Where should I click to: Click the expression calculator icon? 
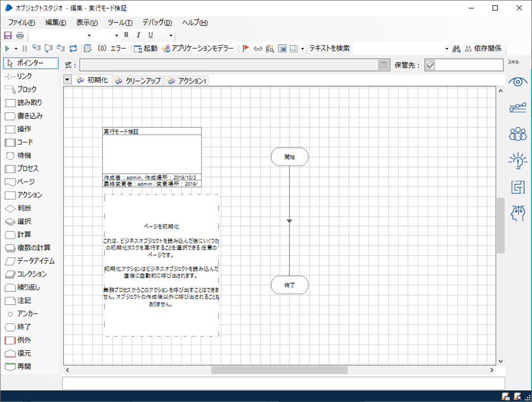point(384,65)
